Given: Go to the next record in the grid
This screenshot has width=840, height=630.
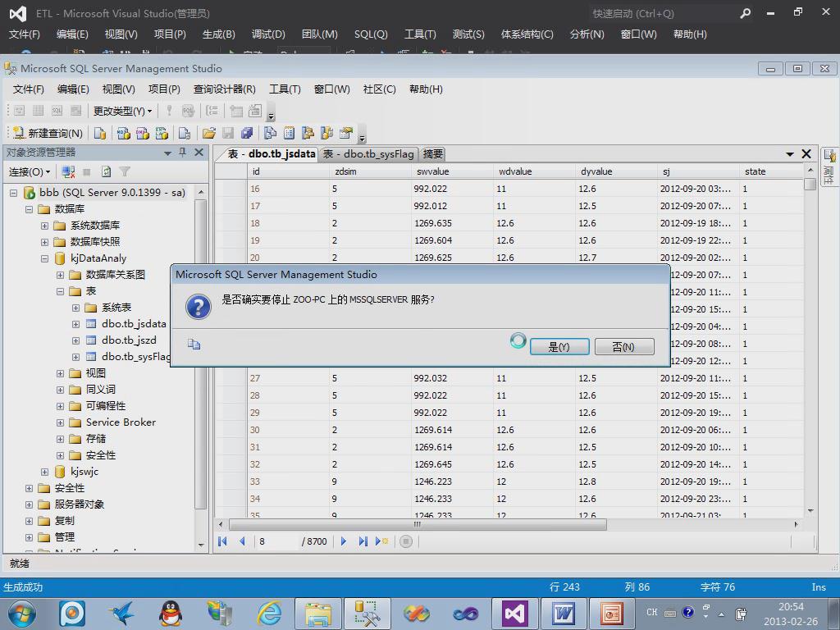Looking at the screenshot, I should pyautogui.click(x=344, y=541).
